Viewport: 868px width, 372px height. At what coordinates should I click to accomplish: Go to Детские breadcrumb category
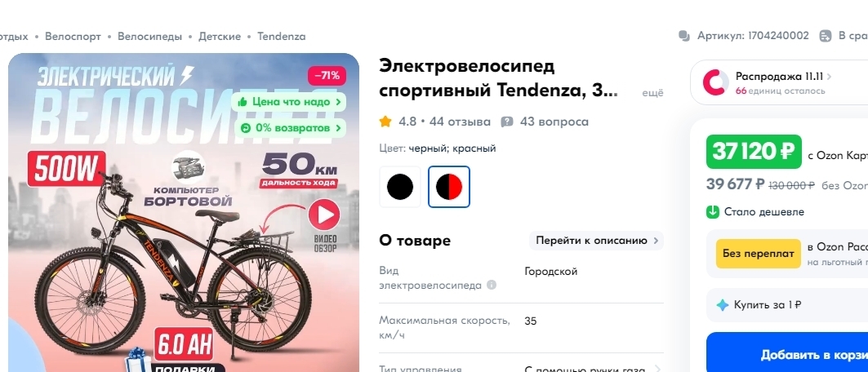point(220,37)
